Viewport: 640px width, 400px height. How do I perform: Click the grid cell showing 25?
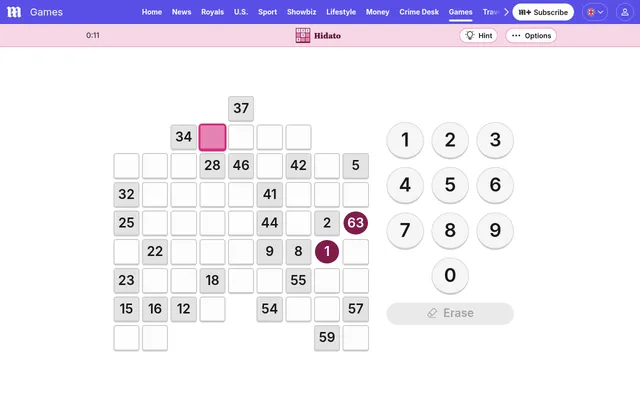pyautogui.click(x=126, y=223)
